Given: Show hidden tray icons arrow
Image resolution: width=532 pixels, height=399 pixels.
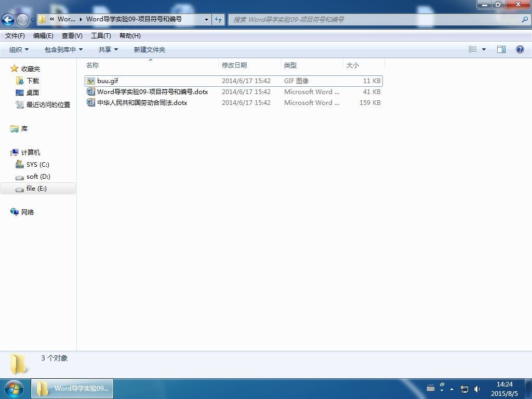Looking at the screenshot, I should point(451,389).
